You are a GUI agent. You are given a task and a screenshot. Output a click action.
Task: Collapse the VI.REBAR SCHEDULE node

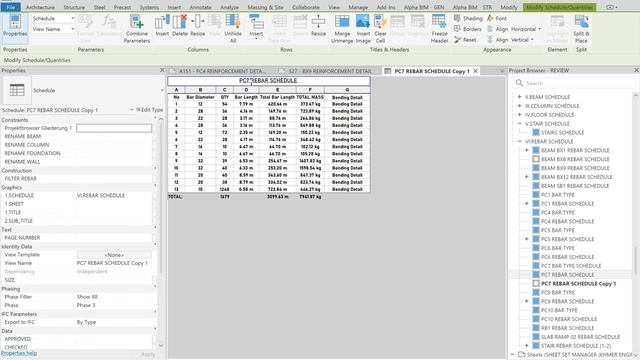coord(519,141)
